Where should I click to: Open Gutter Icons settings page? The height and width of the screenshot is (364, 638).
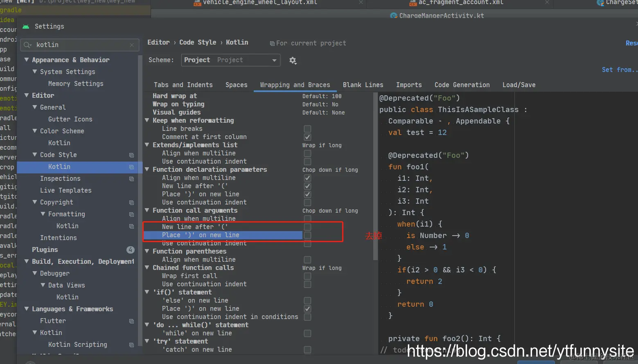pos(70,119)
